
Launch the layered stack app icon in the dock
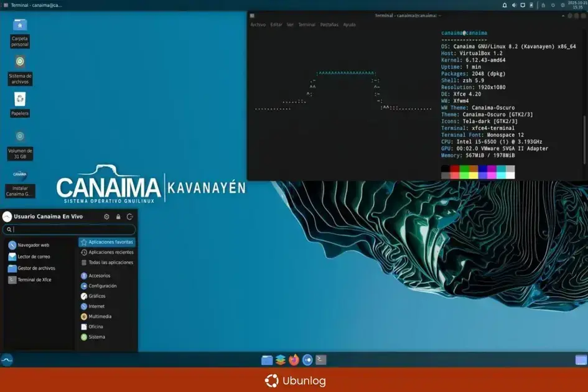[x=280, y=360]
